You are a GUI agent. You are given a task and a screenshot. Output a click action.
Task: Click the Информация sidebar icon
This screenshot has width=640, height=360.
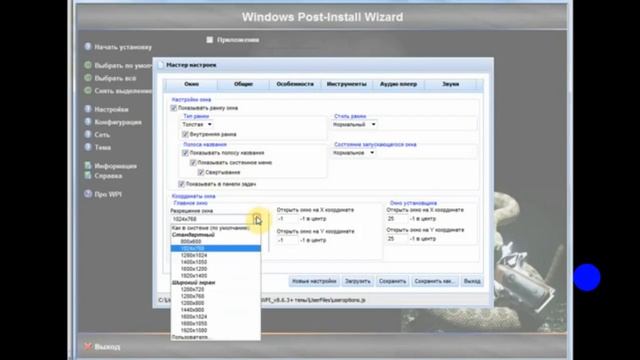[88, 165]
